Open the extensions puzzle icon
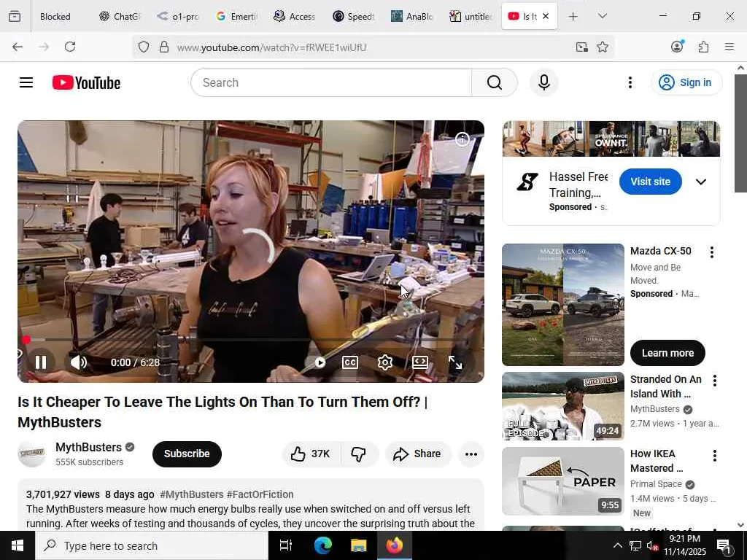Image resolution: width=747 pixels, height=560 pixels. pyautogui.click(x=703, y=47)
